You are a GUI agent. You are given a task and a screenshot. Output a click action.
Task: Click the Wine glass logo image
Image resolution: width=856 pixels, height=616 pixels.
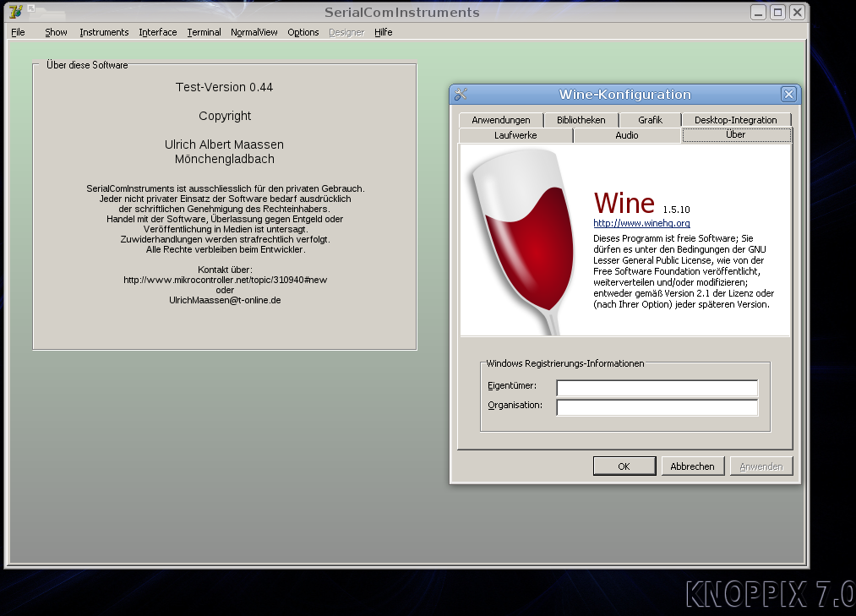click(523, 240)
